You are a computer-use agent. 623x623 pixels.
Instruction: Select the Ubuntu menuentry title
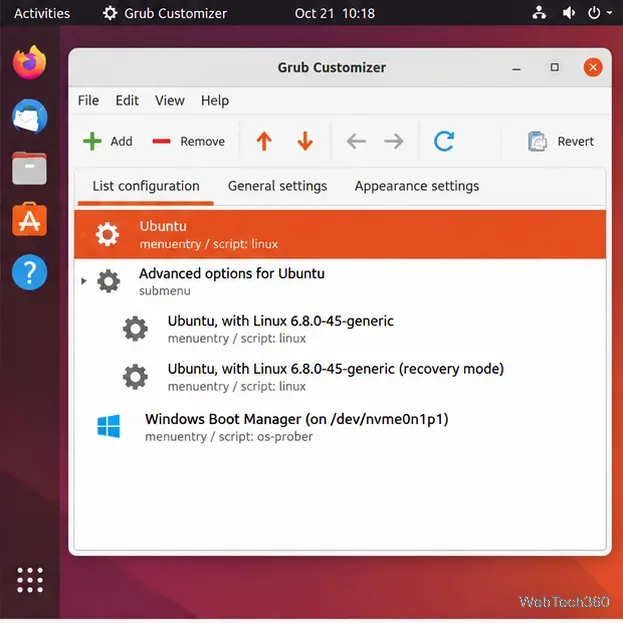pos(163,226)
